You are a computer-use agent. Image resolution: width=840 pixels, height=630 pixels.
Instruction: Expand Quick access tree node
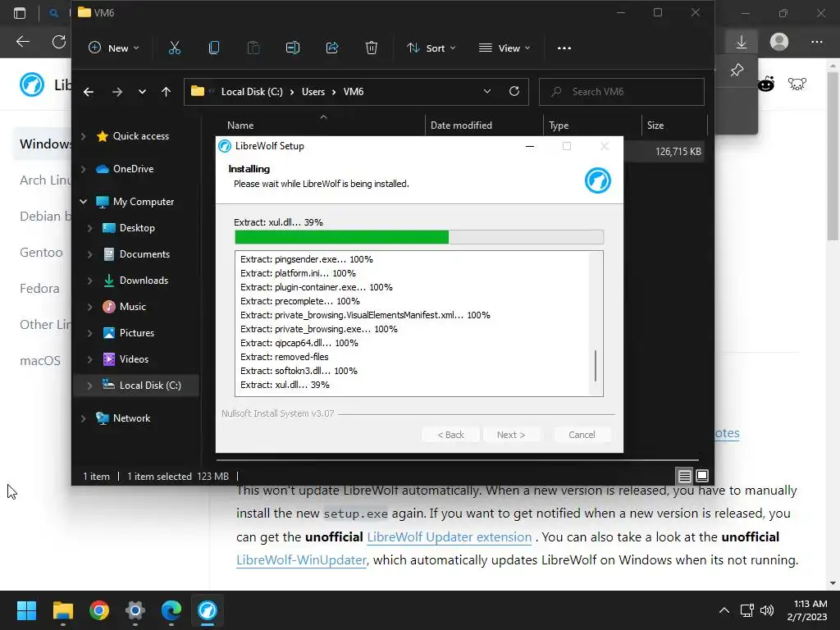pyautogui.click(x=83, y=136)
